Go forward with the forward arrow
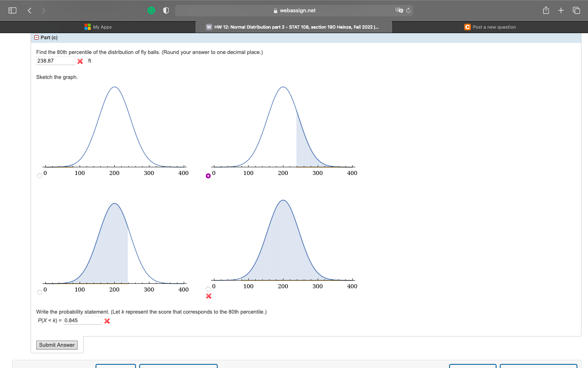Screen dimensions: 588x368 43,11
